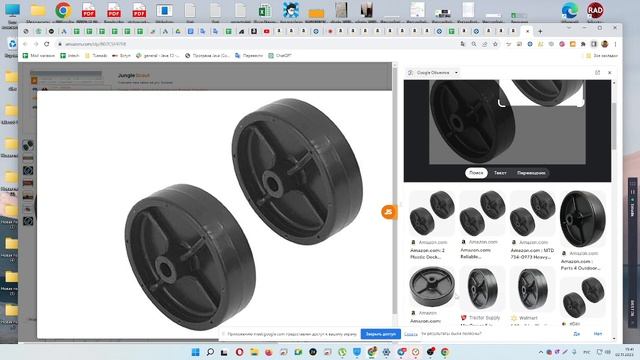This screenshot has height=360, width=640.
Task: Open Lens results in new tab icon
Action: [597, 73]
